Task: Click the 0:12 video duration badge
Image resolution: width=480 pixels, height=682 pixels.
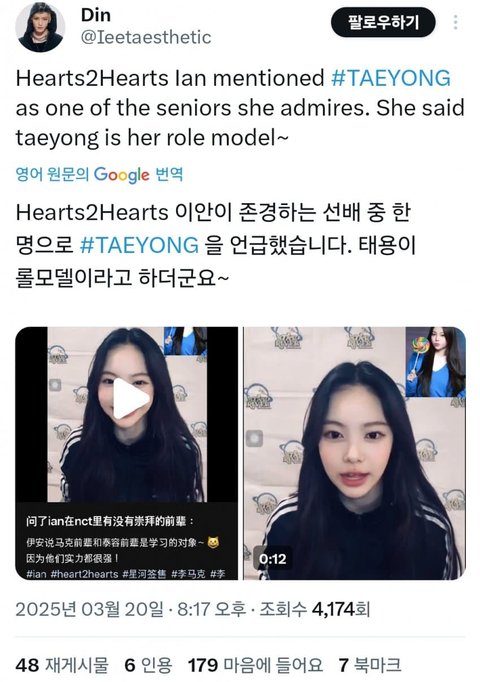Action: coord(273,558)
